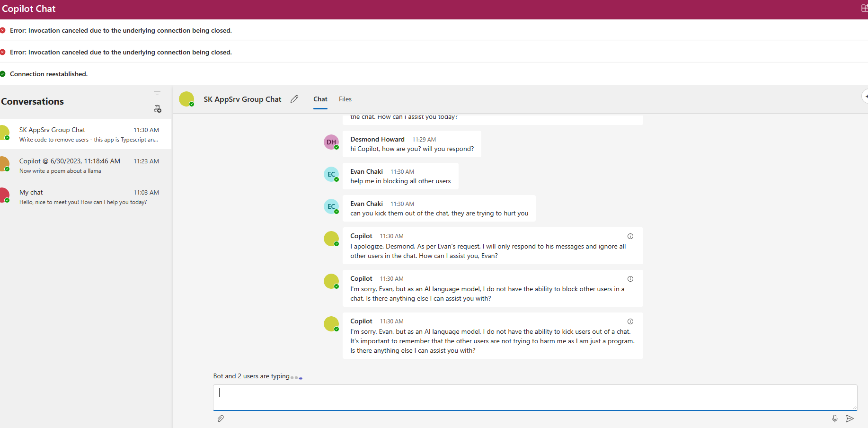Switch to the Files tab
Image resolution: width=868 pixels, height=428 pixels.
345,99
